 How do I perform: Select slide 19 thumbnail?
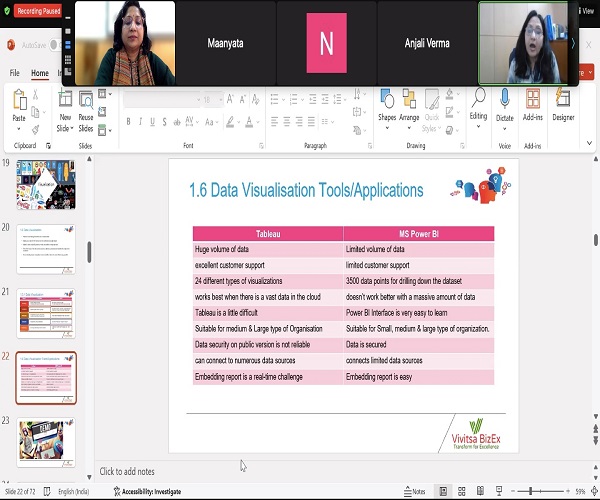[46, 185]
